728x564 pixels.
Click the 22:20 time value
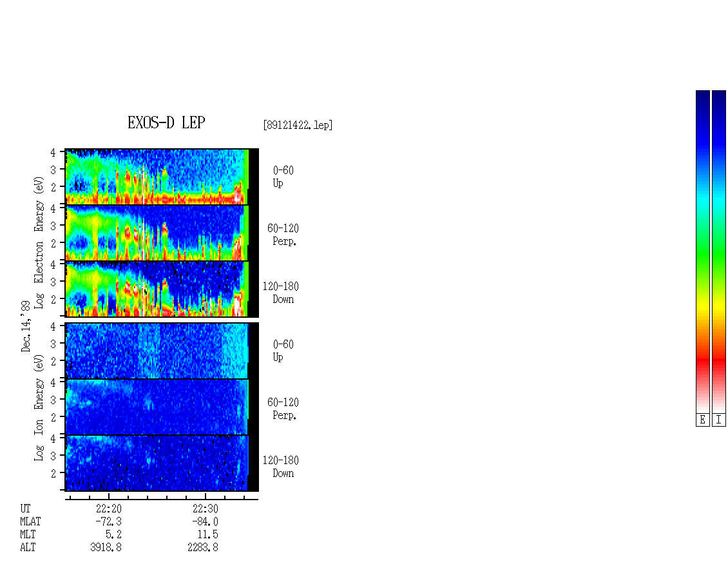(109, 509)
